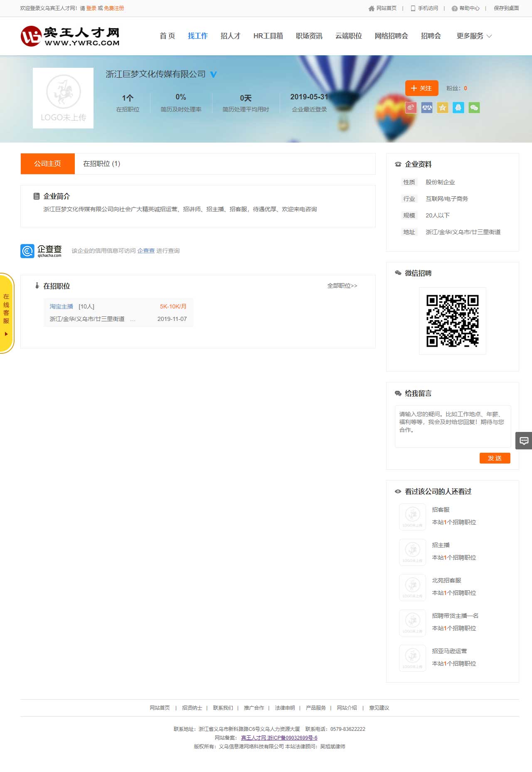The image size is (532, 772).
Task: Click the company logo placeholder image
Action: pos(63,98)
